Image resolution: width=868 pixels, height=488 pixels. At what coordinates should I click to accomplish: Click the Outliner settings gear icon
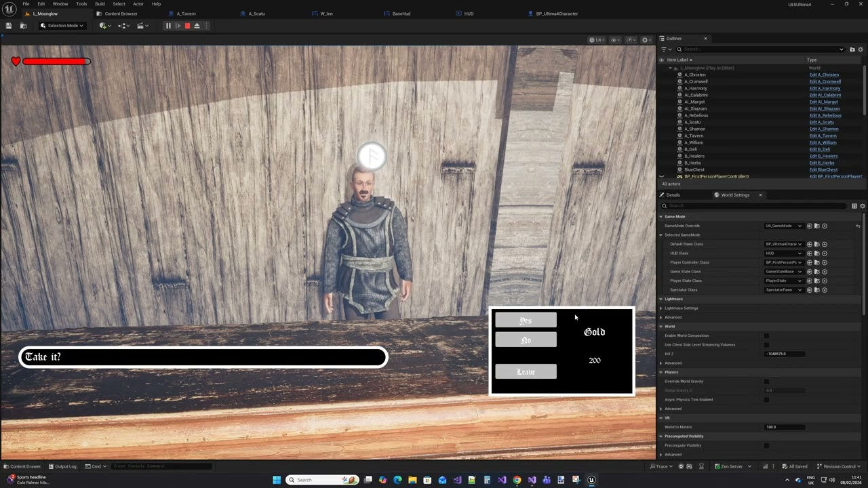pos(861,49)
